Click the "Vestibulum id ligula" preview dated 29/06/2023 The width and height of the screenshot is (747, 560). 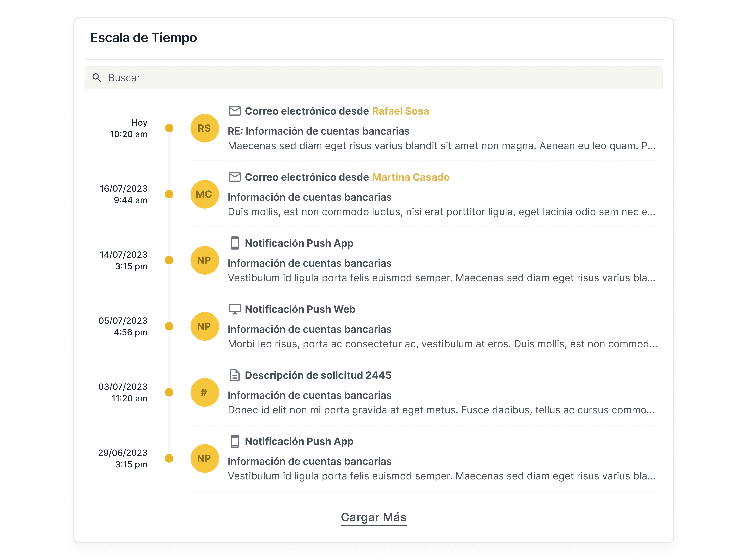442,476
